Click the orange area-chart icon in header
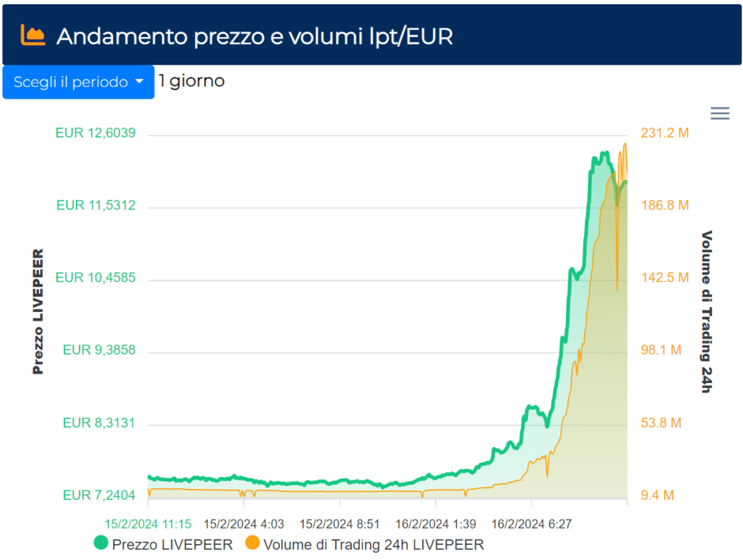The width and height of the screenshot is (743, 560). pyautogui.click(x=33, y=35)
